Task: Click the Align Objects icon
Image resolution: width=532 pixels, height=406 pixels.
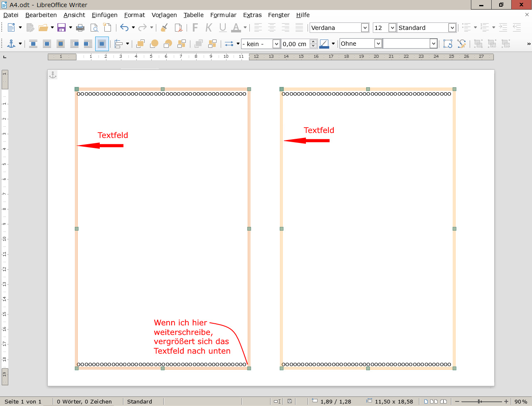Action: click(119, 44)
